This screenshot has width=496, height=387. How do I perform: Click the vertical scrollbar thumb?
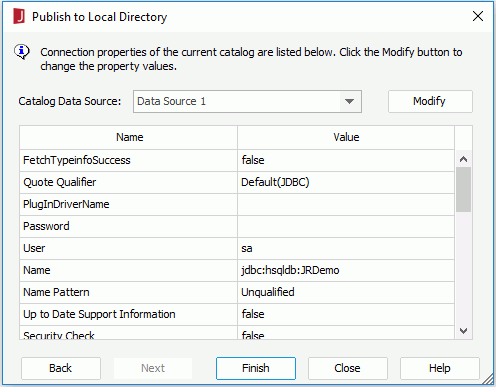point(463,189)
